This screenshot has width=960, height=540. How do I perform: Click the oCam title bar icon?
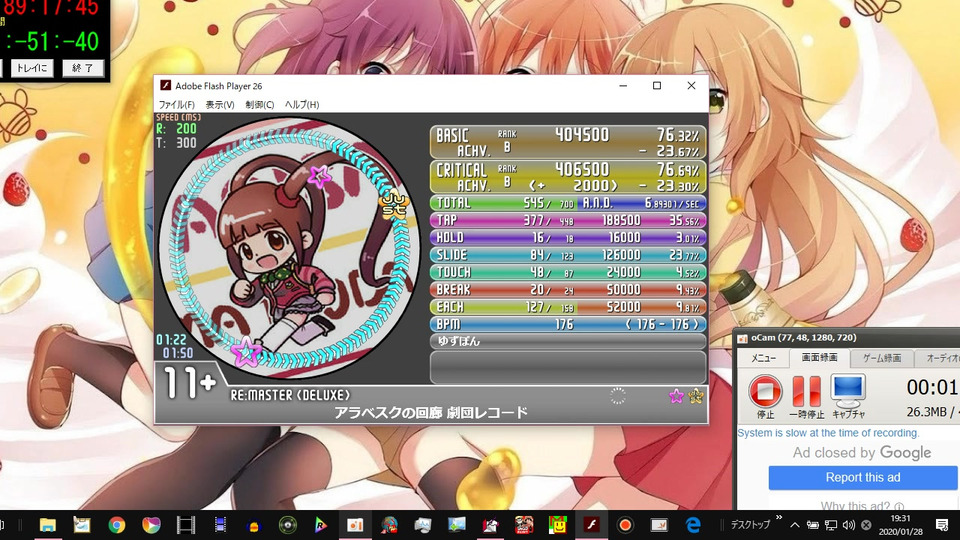point(742,338)
